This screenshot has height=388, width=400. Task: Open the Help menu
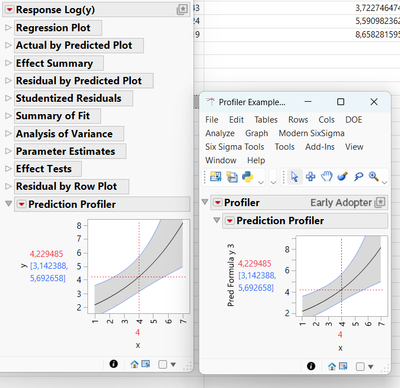pos(256,160)
